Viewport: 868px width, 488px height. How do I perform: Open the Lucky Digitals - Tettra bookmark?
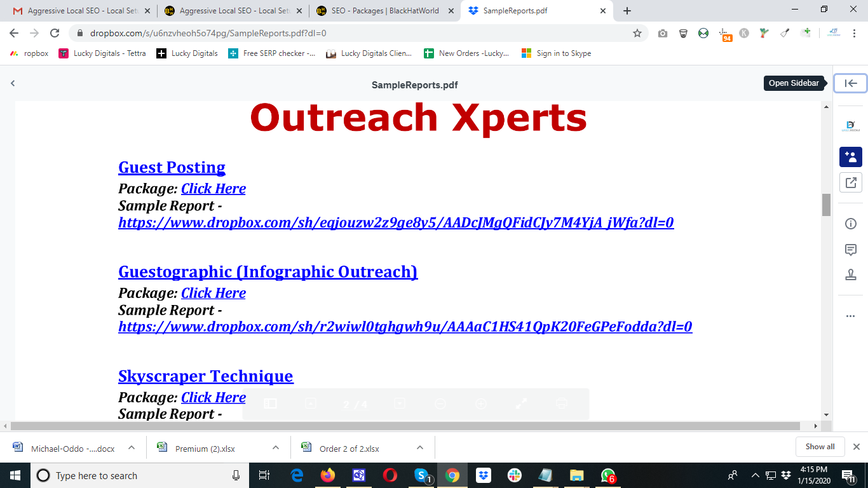point(102,53)
